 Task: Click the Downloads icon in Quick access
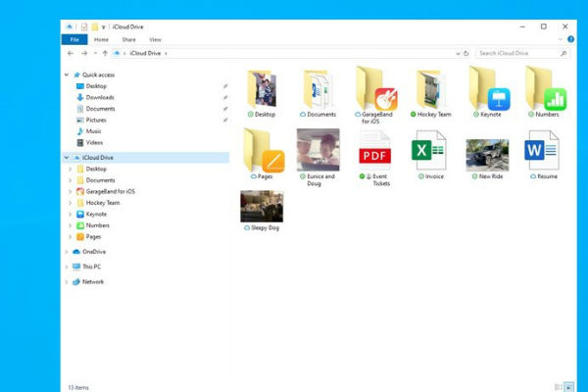[80, 97]
